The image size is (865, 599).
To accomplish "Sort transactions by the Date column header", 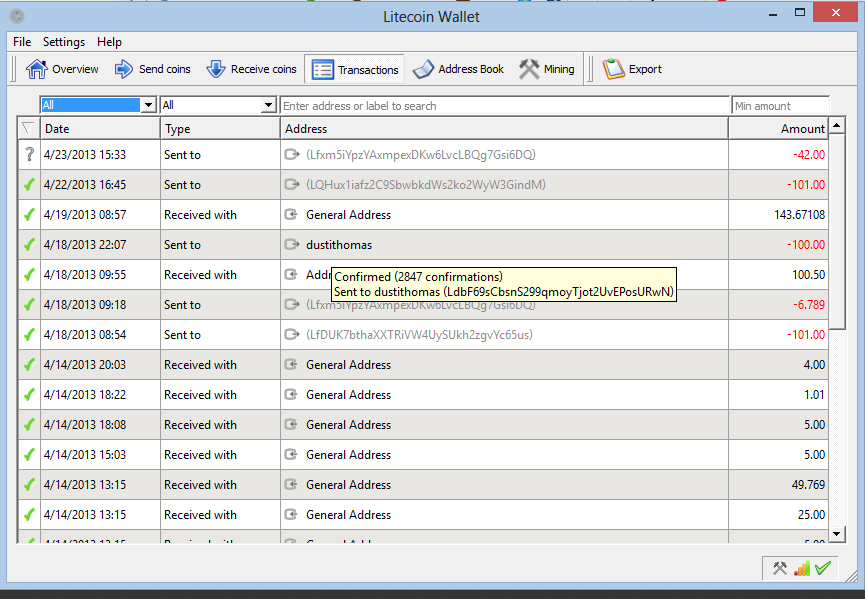I will tap(100, 129).
